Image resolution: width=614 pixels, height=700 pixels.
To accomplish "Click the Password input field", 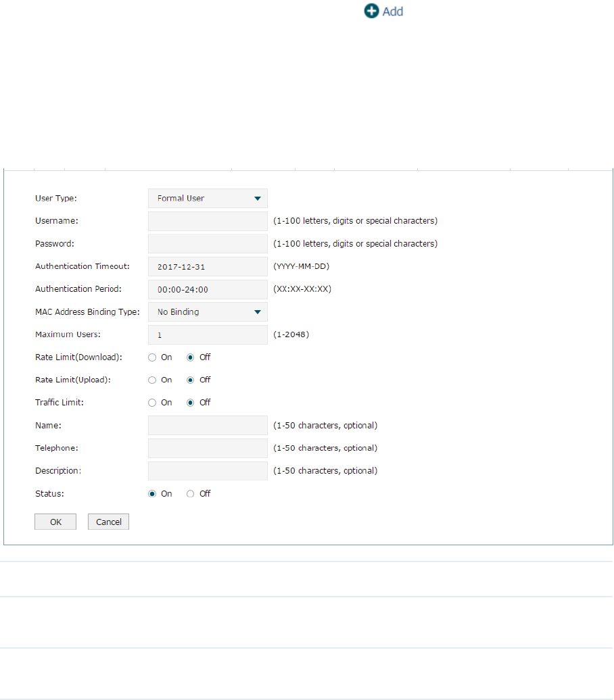I will 208,244.
